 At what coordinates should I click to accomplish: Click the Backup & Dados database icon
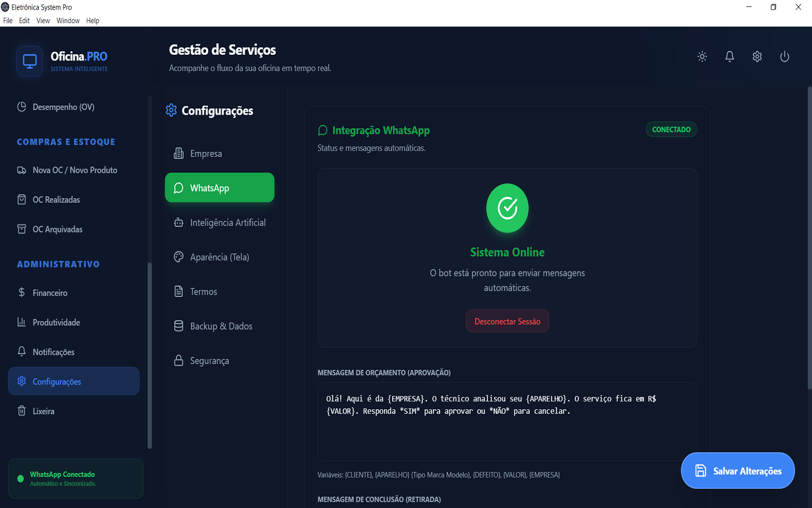pyautogui.click(x=179, y=326)
